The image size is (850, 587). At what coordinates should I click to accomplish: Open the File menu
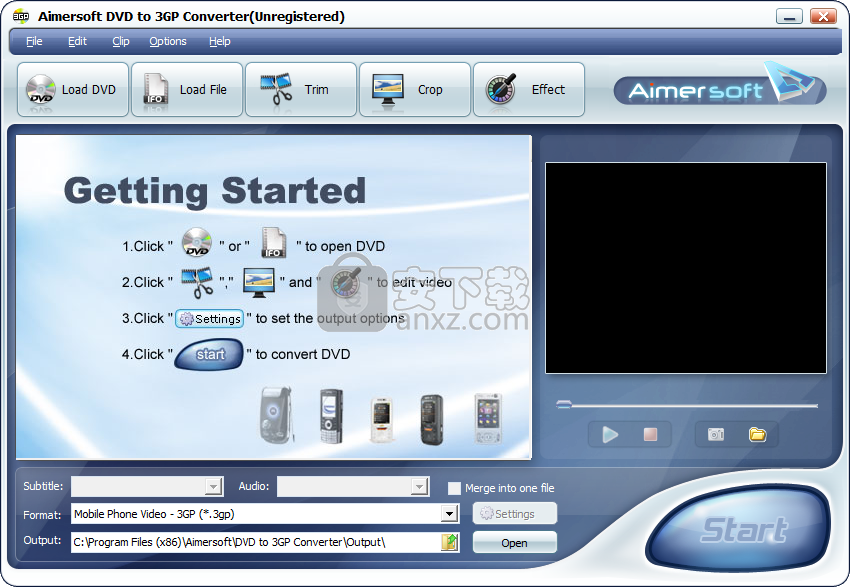[34, 41]
